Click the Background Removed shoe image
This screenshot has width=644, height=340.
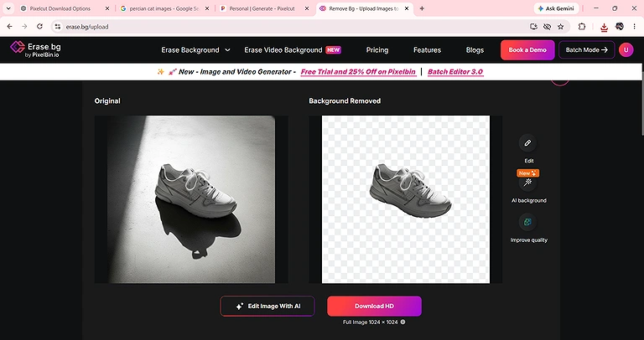[405, 199]
